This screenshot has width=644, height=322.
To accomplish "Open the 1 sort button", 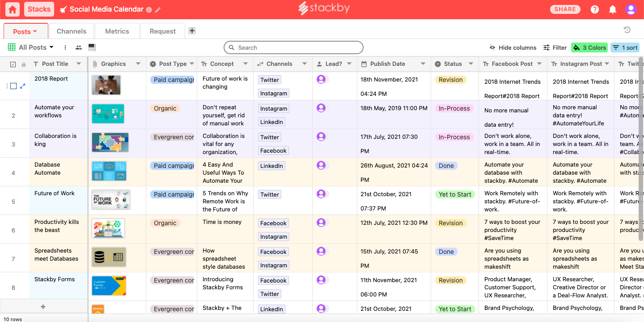I will point(625,47).
